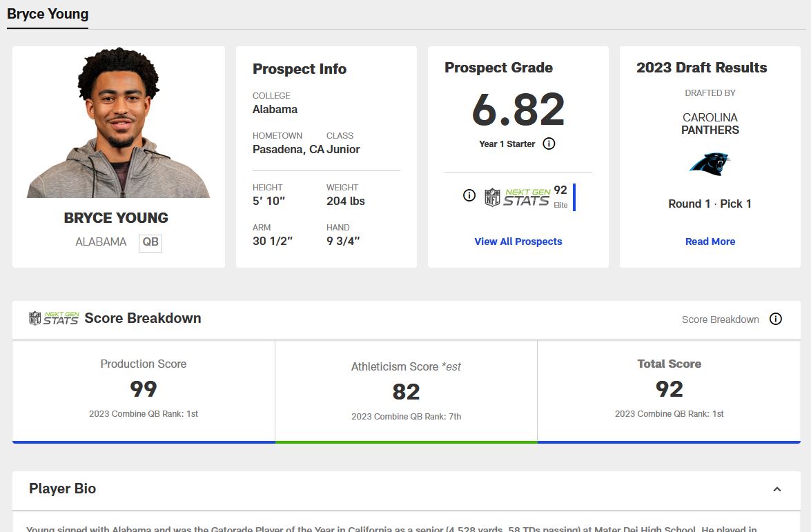Click the info icon beside Year 1 Starter
The image size is (811, 532).
pos(549,144)
